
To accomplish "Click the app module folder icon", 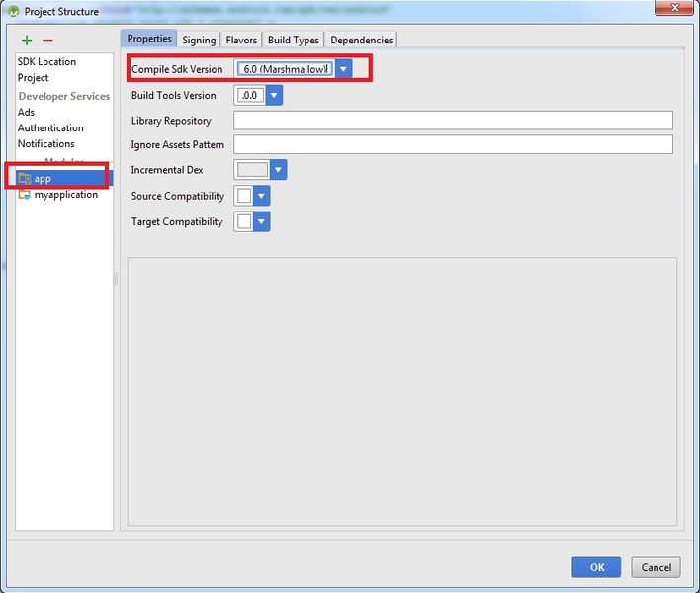I will tap(24, 178).
